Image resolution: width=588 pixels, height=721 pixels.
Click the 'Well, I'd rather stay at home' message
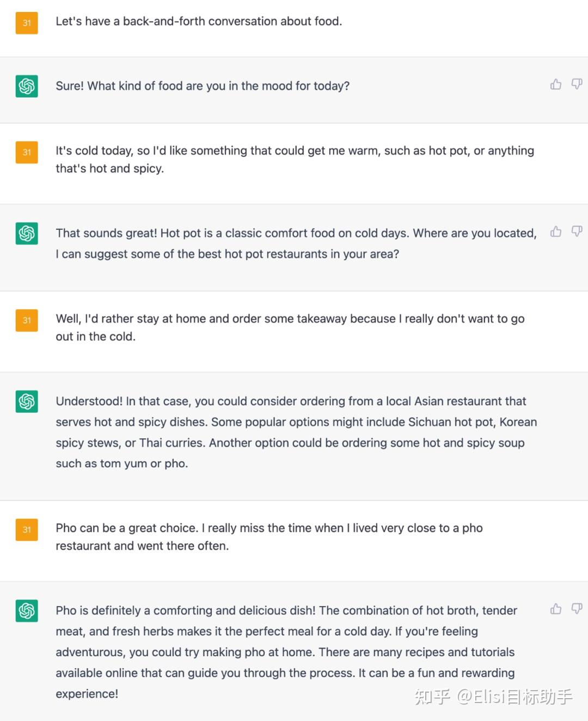coord(290,327)
